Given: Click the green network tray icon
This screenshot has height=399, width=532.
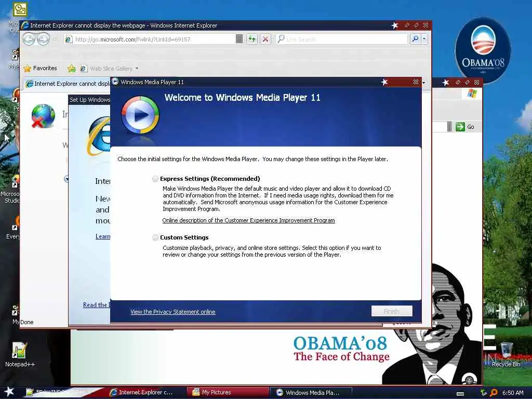Looking at the screenshot, I should point(484,393).
